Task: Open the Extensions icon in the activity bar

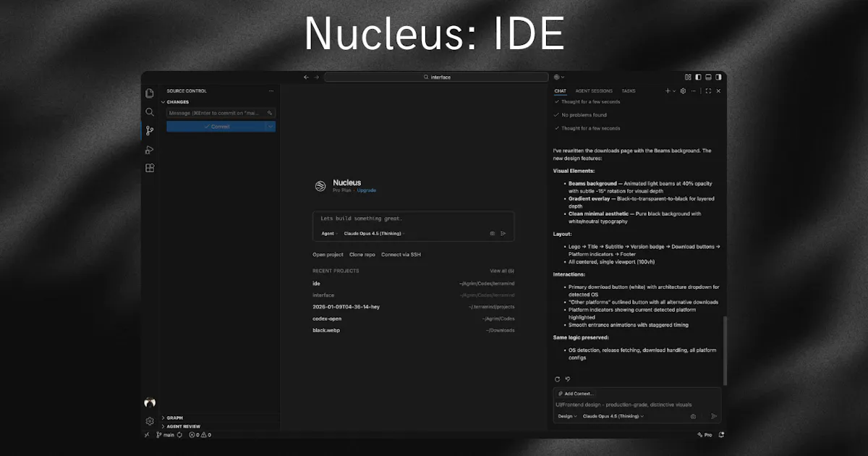Action: click(150, 168)
